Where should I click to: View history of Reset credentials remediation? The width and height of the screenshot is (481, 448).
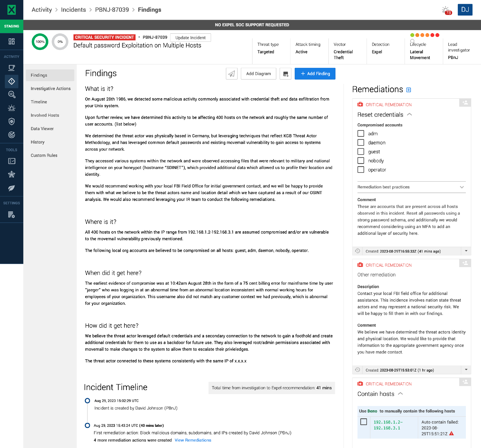point(357,251)
